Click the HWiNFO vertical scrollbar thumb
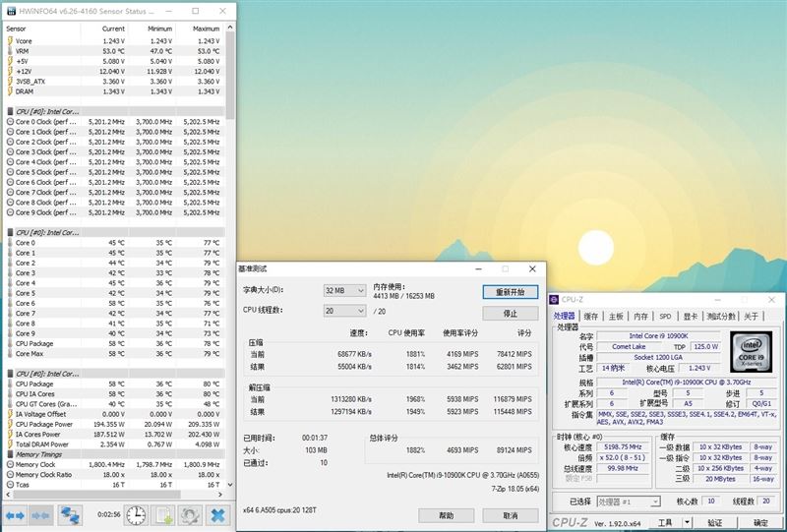This screenshot has width=787, height=532. coord(230,76)
